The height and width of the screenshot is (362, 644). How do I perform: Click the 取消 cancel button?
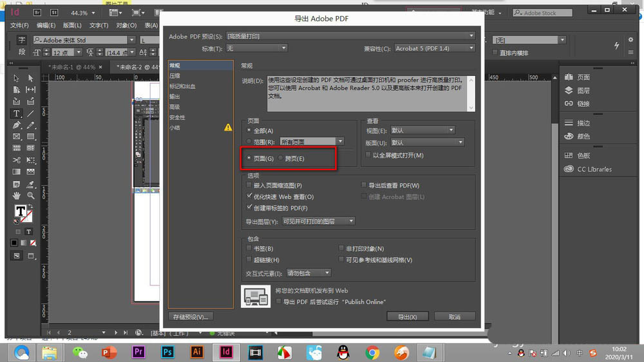(x=455, y=317)
